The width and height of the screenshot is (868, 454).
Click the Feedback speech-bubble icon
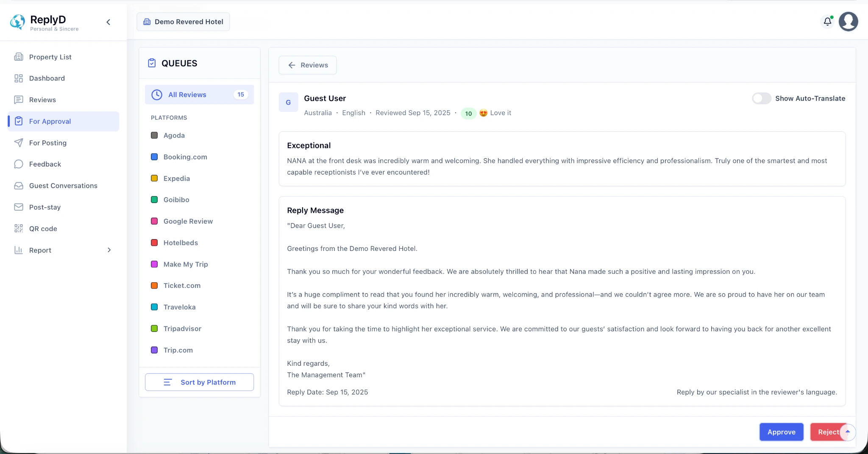(19, 164)
